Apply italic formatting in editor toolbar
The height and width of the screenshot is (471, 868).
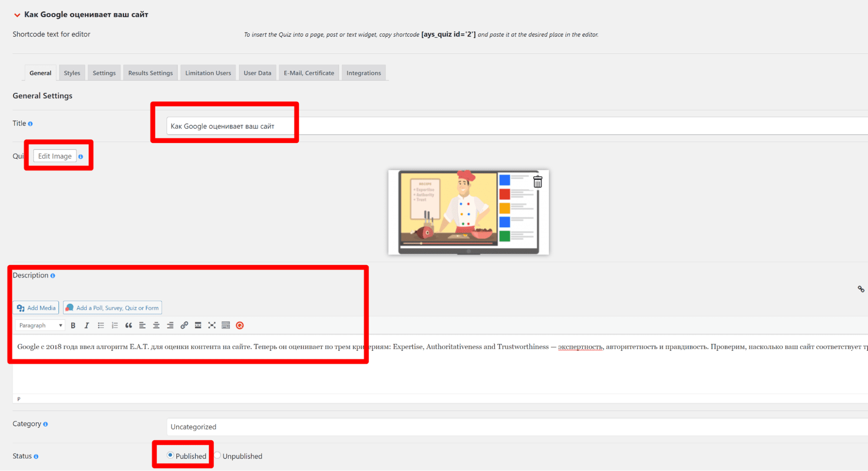click(87, 325)
